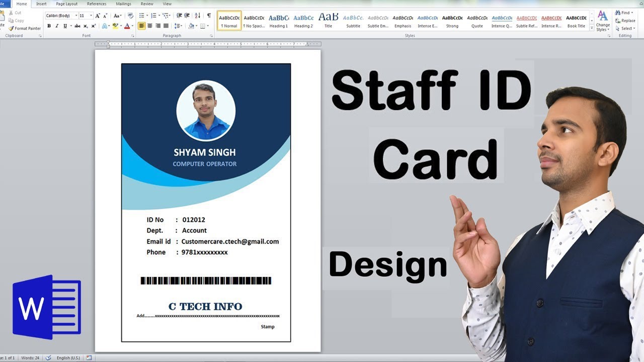This screenshot has height=362, width=644.
Task: Click the Words: 24 status bar counter
Action: pos(30,358)
